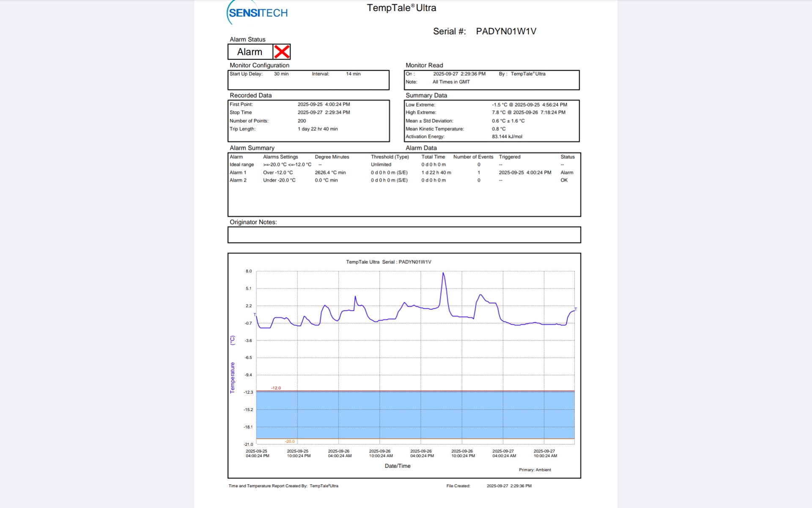Click the 'Primary: Ambient' legend text
812x508 pixels.
click(535, 469)
